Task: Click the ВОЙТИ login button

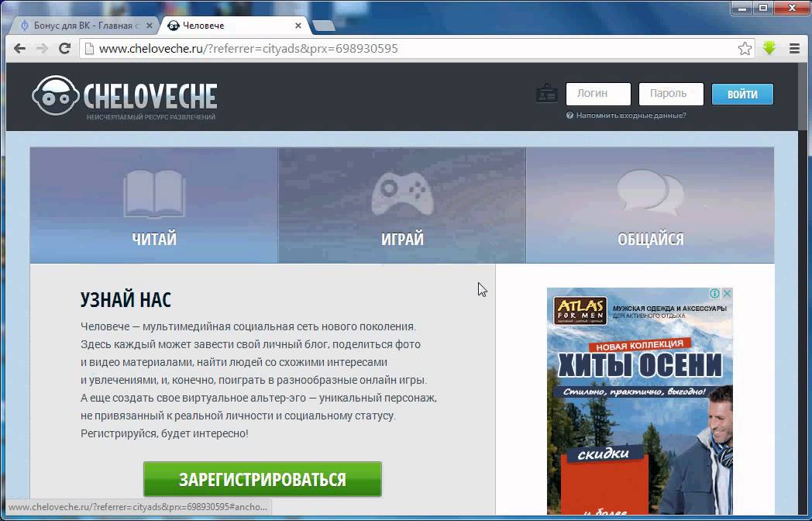Action: (x=742, y=95)
